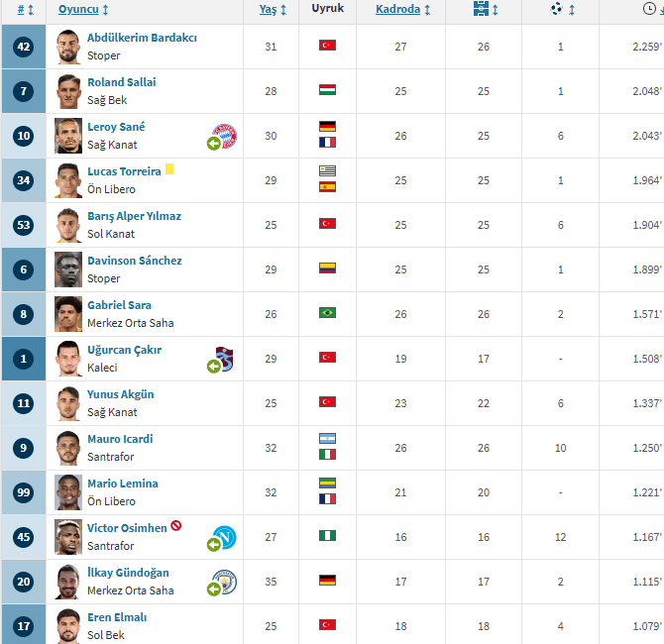The image size is (664, 644).
Task: Sort table by Kadroda column header
Action: click(397, 9)
